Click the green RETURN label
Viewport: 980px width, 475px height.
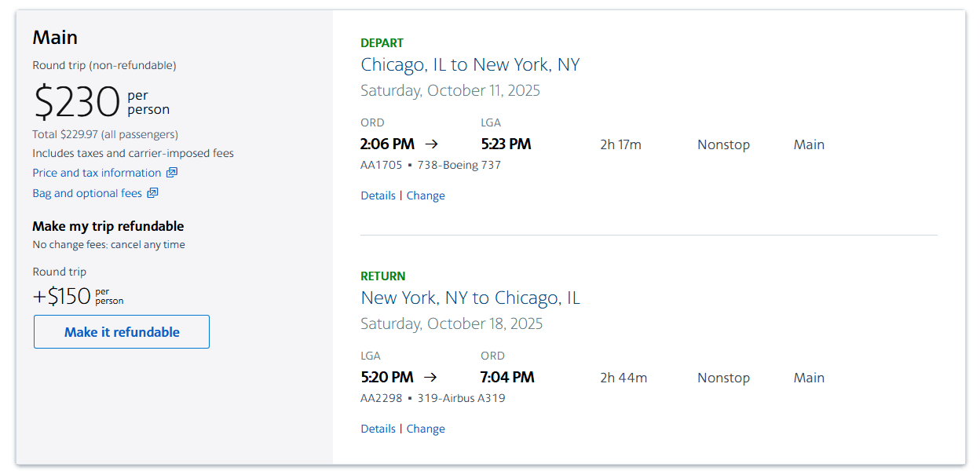coord(382,276)
